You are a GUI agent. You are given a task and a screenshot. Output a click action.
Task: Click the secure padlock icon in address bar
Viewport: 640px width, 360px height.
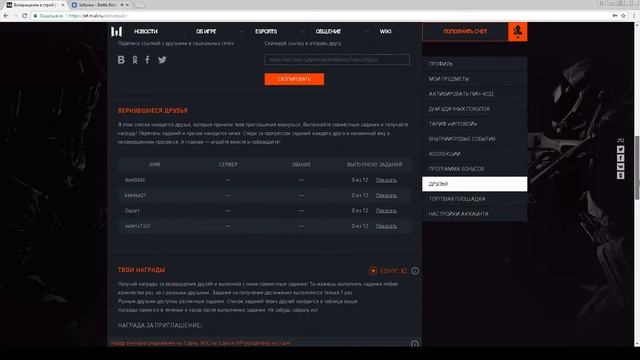tap(36, 16)
